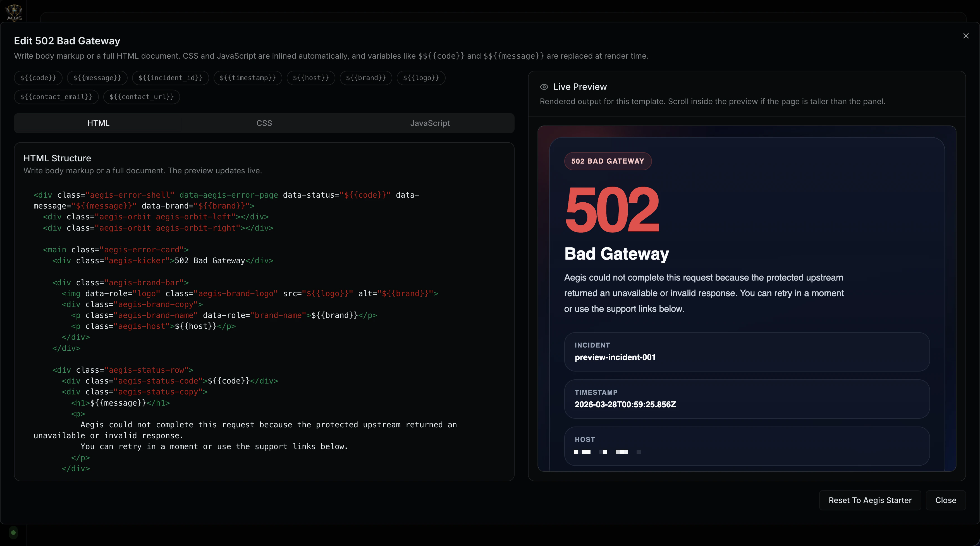The image size is (980, 546).
Task: Click the Live Preview eye icon
Action: pos(544,87)
